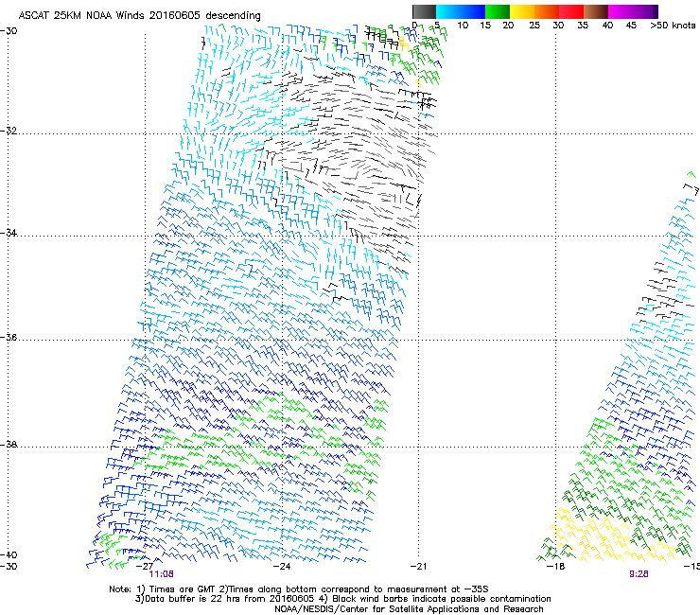This screenshot has height=615, width=700.
Task: Click the '-24' longitude axis label
Action: click(x=282, y=566)
